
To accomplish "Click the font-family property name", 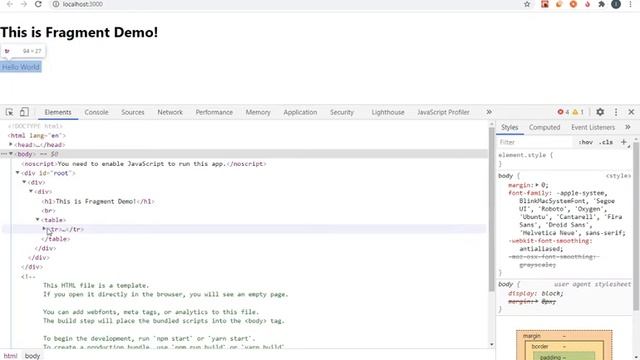I will 529,193.
